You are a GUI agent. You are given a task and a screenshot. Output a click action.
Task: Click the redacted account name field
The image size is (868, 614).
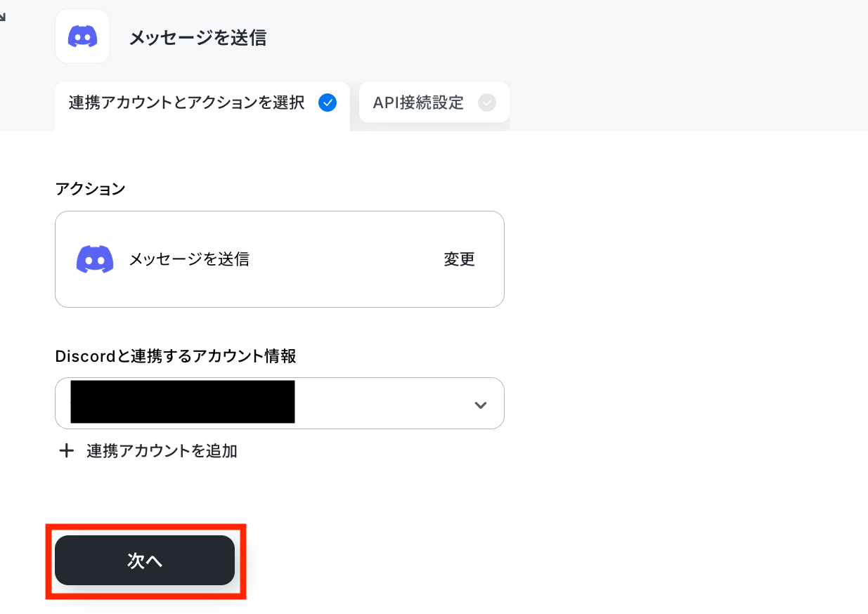point(183,402)
